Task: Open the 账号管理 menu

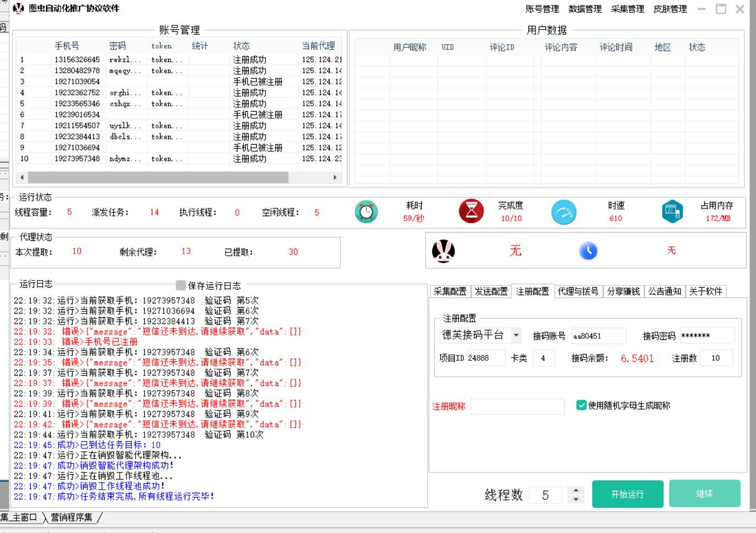Action: 542,9
